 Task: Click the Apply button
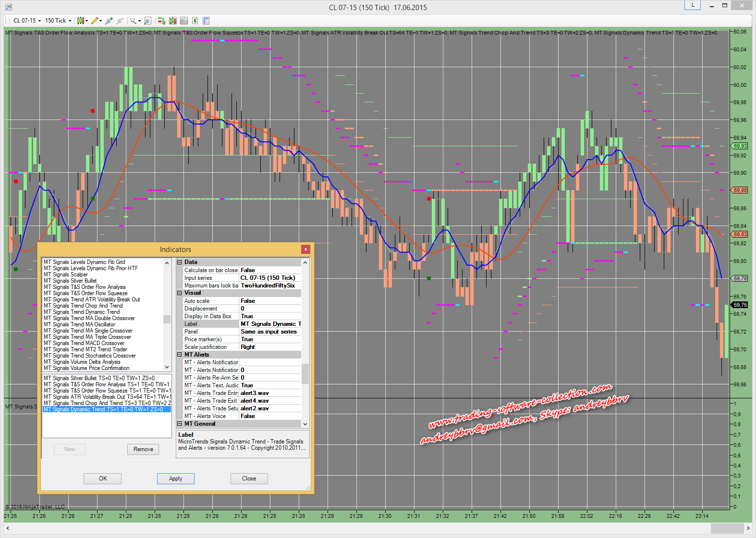(175, 478)
